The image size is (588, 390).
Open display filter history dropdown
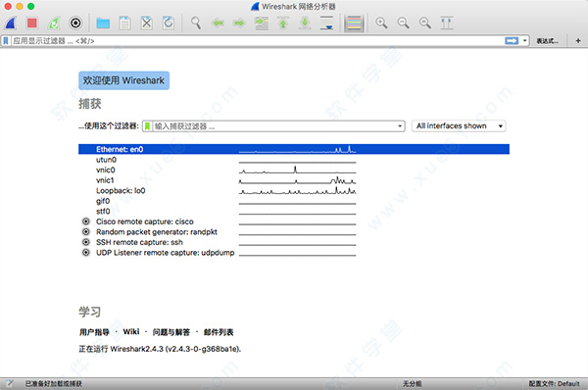pyautogui.click(x=524, y=41)
